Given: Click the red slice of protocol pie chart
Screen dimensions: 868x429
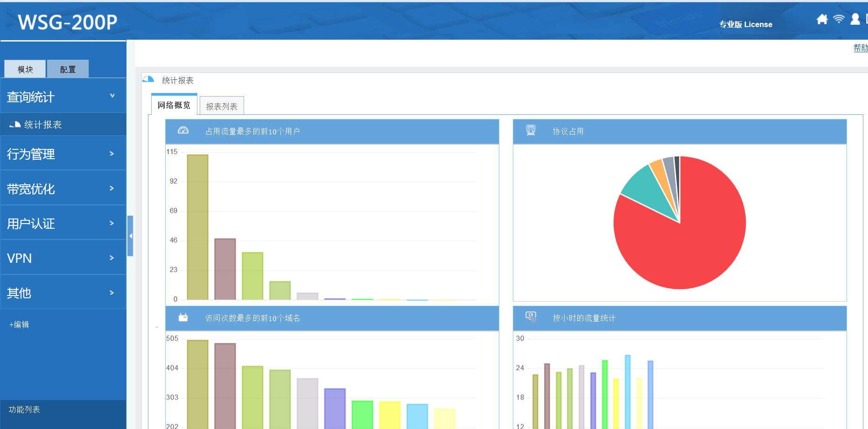Looking at the screenshot, I should click(x=691, y=243).
